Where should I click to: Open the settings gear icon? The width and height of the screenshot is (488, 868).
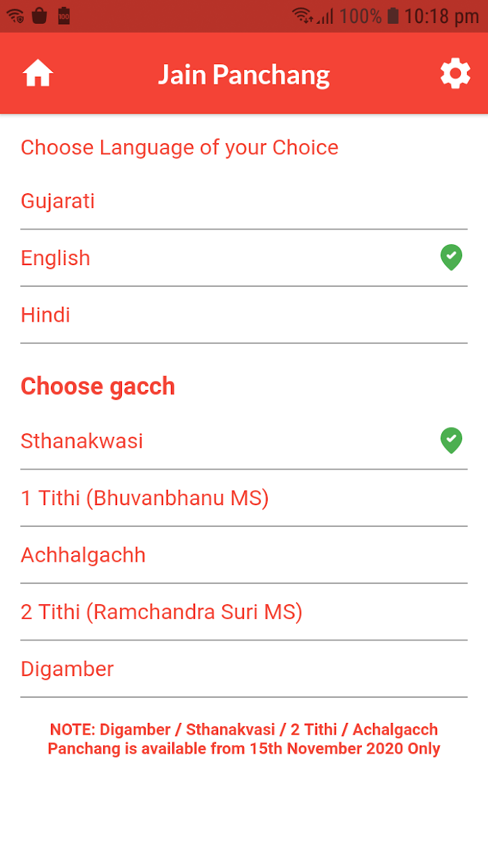coord(455,73)
